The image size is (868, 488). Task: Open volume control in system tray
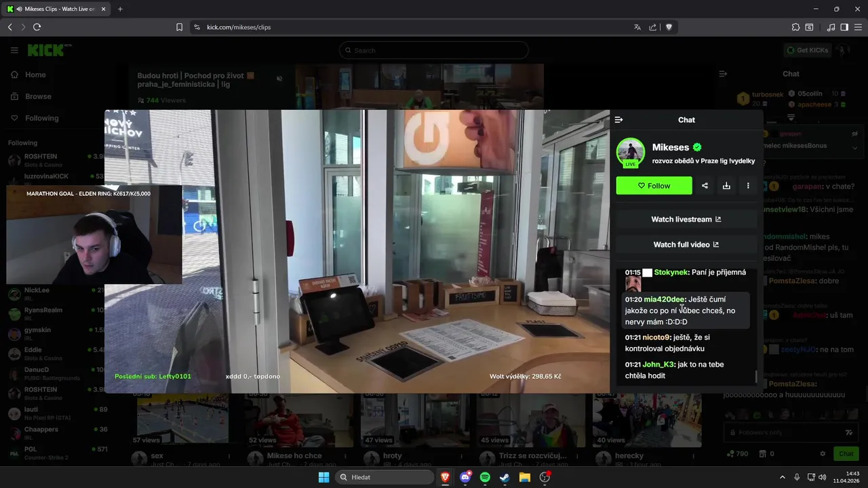[823, 477]
